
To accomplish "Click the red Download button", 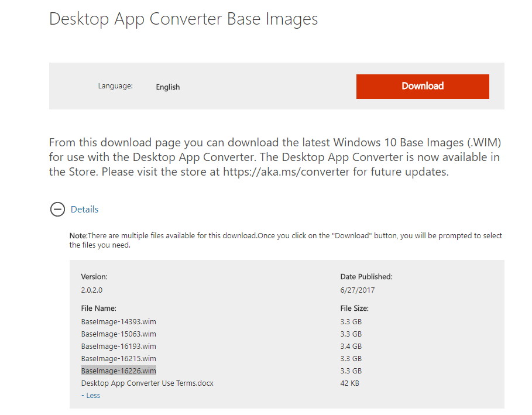I will pos(423,87).
